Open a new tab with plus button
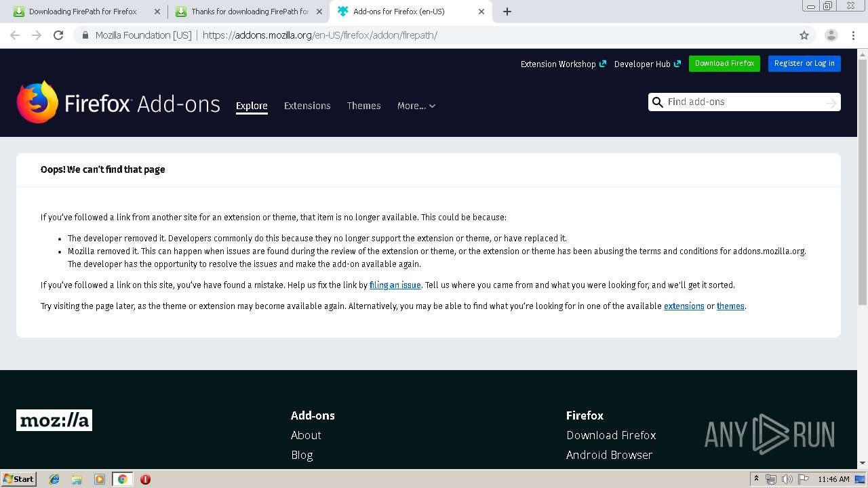Viewport: 868px width, 488px height. tap(507, 12)
